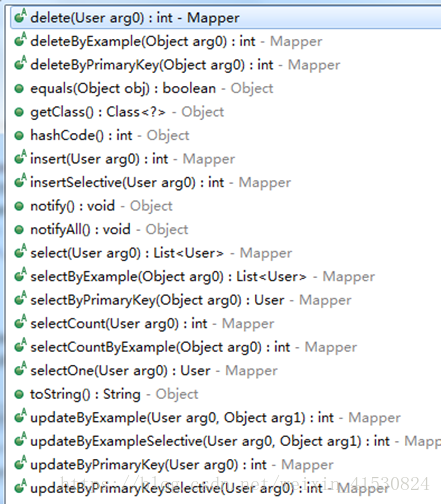The image size is (441, 504).
Task: Choose selectCount(User arg0) : int
Action: pyautogui.click(x=144, y=324)
